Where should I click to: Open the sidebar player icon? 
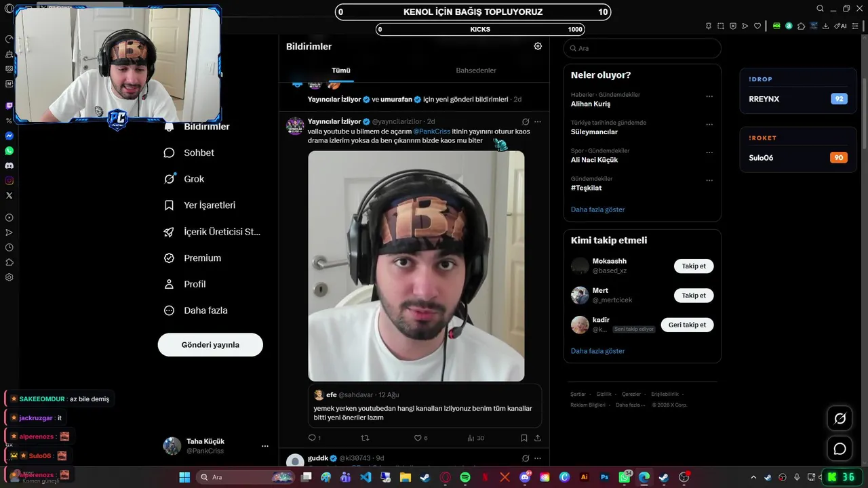[x=9, y=218]
